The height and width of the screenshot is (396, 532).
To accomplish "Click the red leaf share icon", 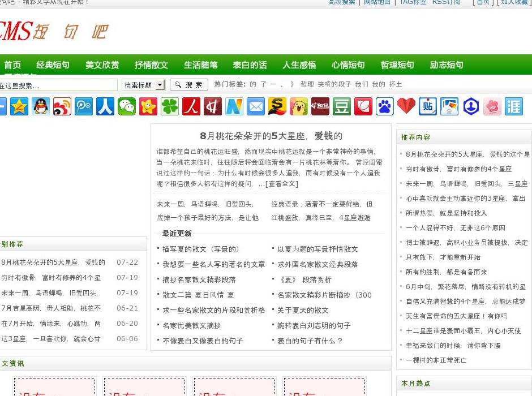I will point(363,106).
